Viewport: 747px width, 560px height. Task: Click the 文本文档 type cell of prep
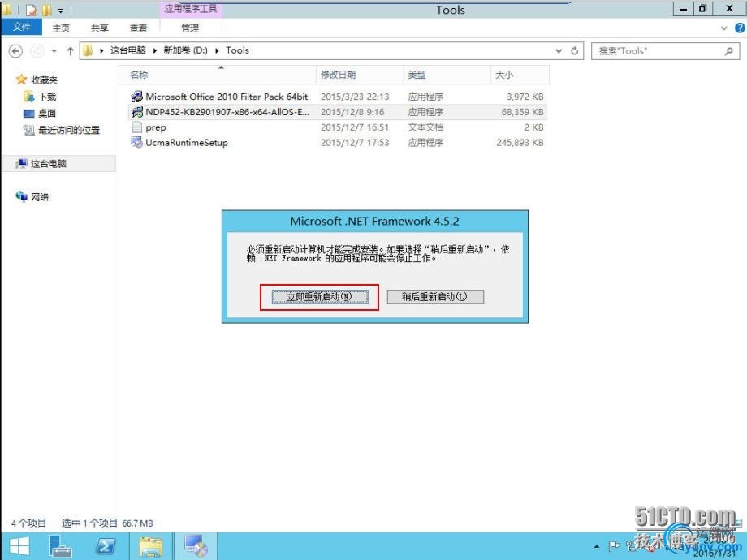(425, 127)
